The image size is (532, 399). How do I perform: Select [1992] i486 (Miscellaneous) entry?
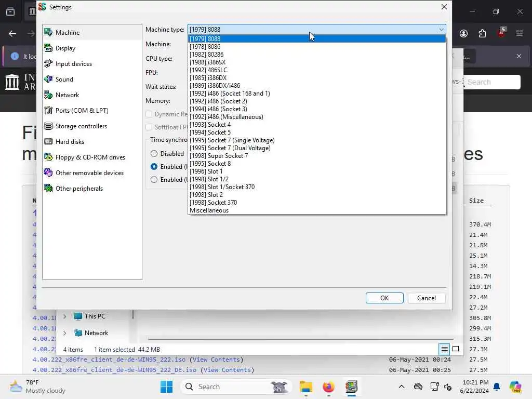tap(317, 117)
